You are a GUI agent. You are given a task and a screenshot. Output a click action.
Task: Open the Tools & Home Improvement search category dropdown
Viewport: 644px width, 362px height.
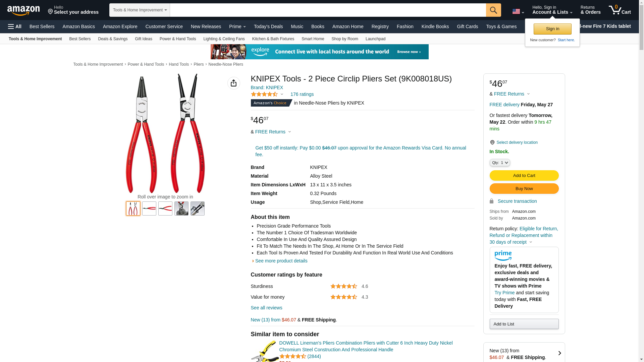click(140, 10)
